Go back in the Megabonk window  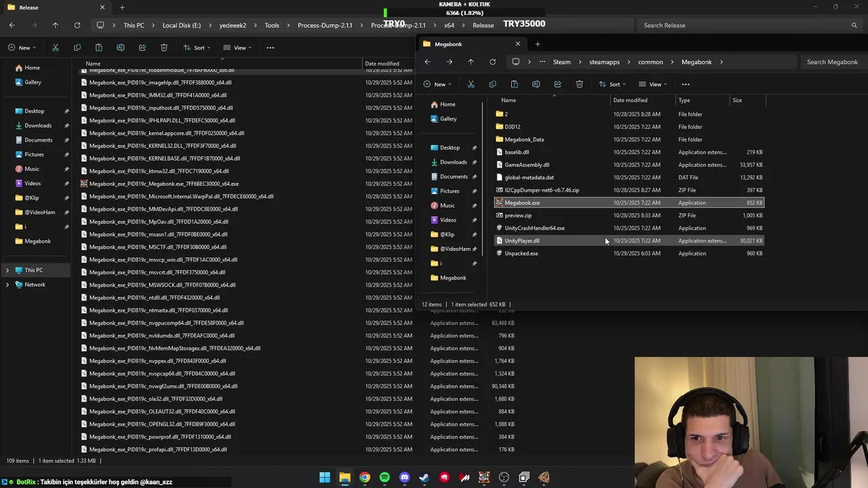pos(427,62)
